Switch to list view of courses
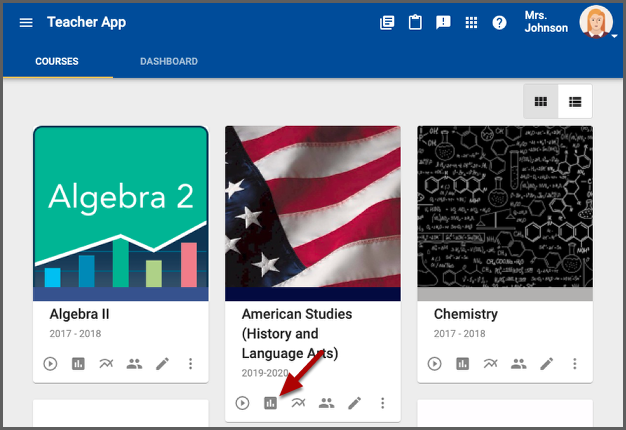This screenshot has width=626, height=430. [x=575, y=101]
